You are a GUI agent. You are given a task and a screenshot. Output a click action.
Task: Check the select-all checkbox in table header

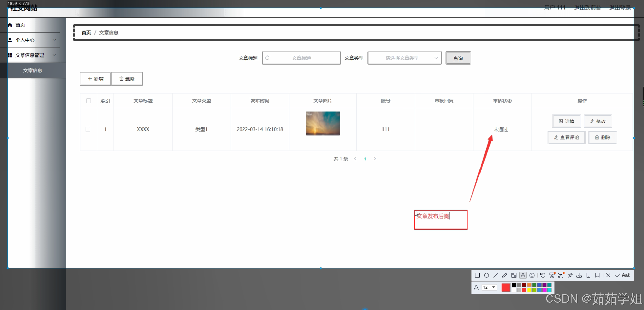coord(88,100)
